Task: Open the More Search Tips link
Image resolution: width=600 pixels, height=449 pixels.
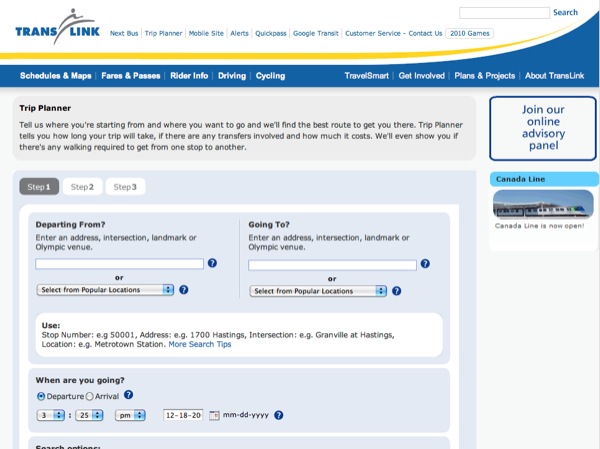Action: (199, 344)
